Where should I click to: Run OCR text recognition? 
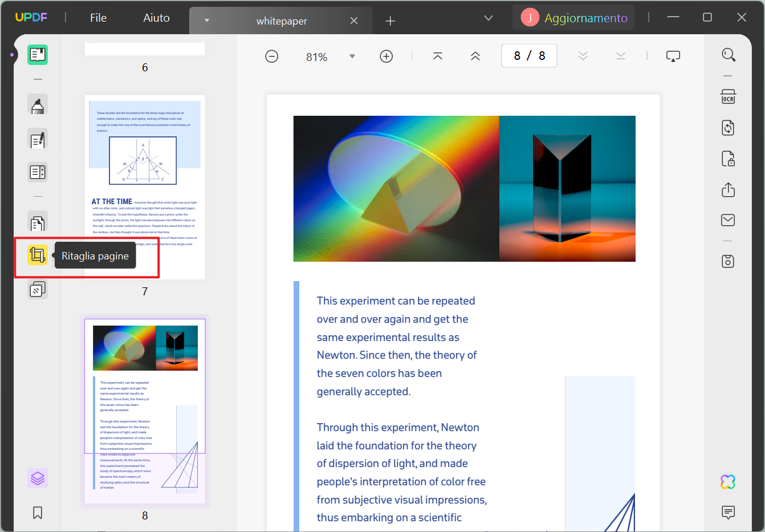pyautogui.click(x=729, y=96)
